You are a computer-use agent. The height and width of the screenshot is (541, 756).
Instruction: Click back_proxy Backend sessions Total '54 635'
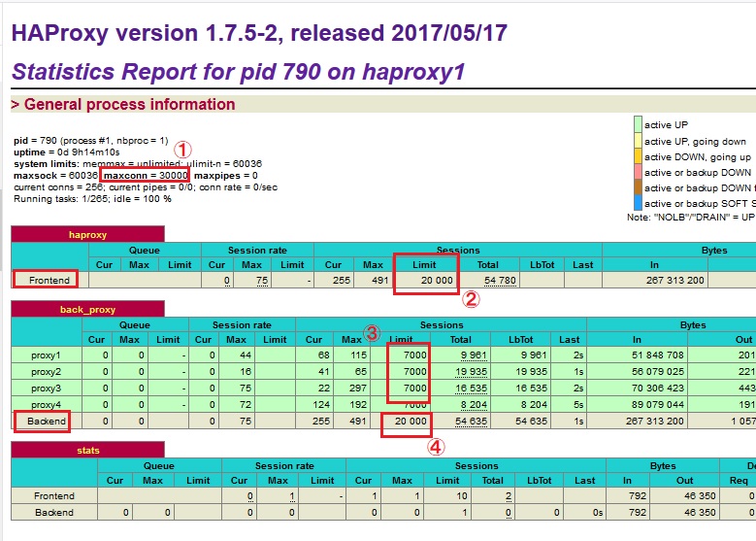(471, 421)
